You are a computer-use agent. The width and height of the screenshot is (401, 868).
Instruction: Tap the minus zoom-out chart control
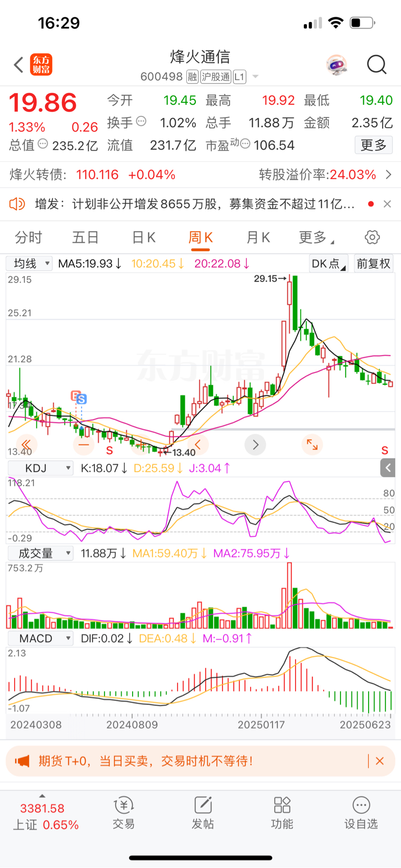click(84, 444)
